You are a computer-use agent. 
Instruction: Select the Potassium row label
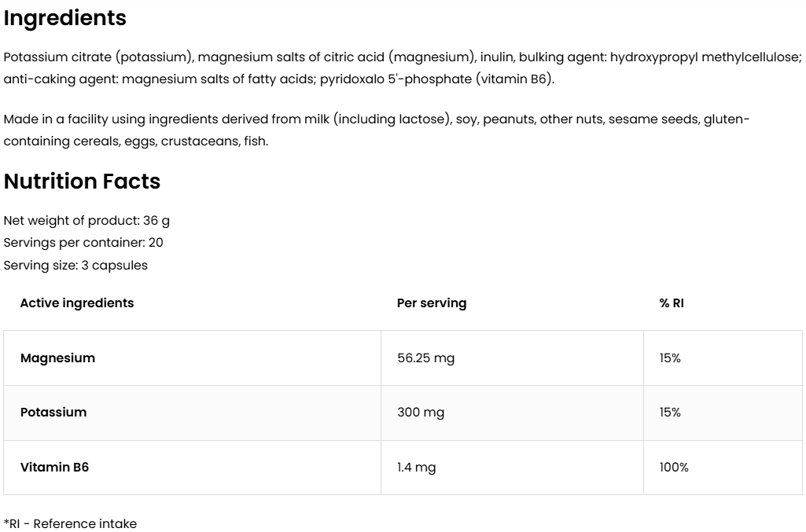coord(53,413)
